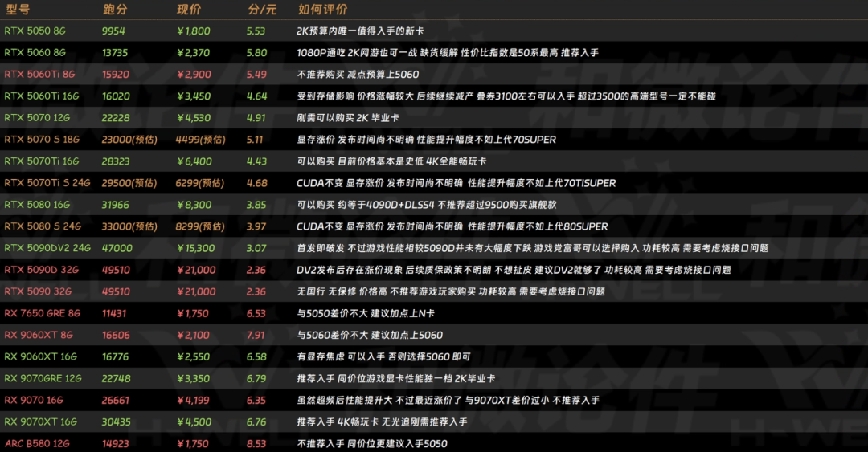Click the 现价 column header
Viewport: 868px width, 452px height.
[189, 10]
